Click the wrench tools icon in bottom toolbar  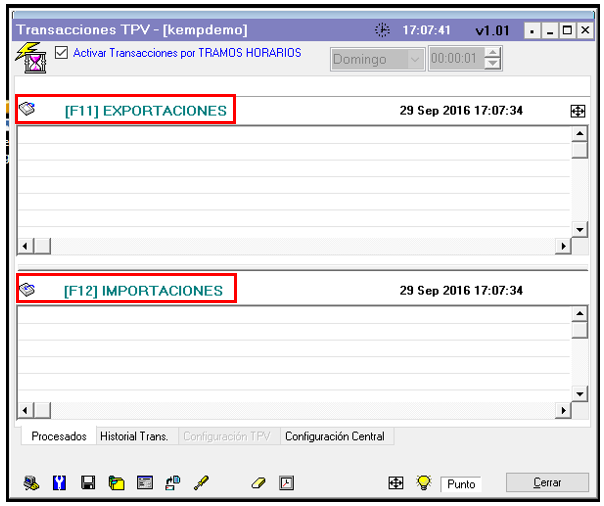click(59, 483)
